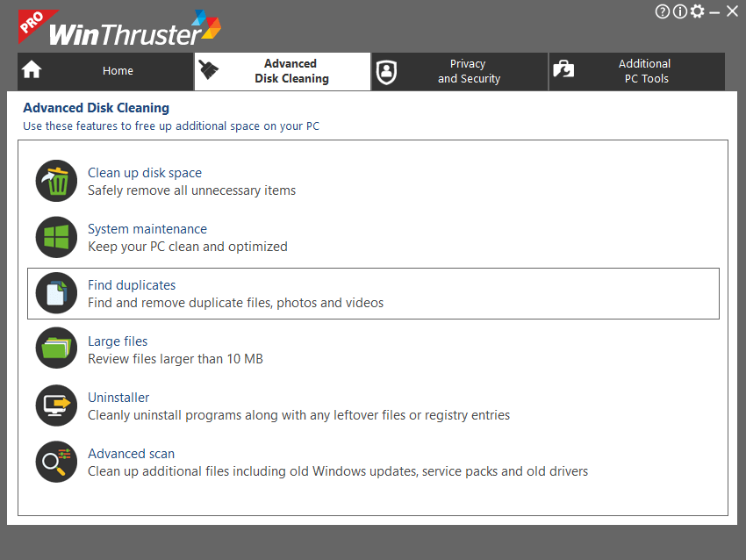Screen dimensions: 746x560
Task: Click the 'Advanced Disk Cleaning' page heading
Action: 97,108
